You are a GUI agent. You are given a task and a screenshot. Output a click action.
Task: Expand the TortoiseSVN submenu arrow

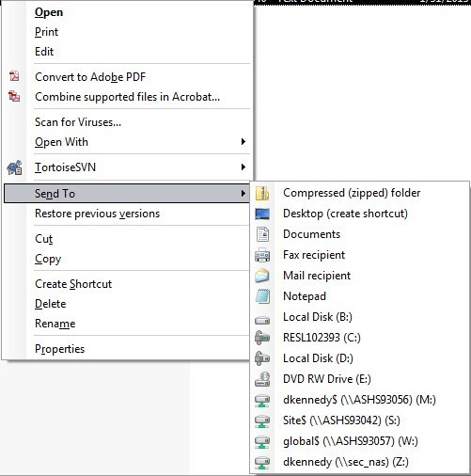(243, 167)
